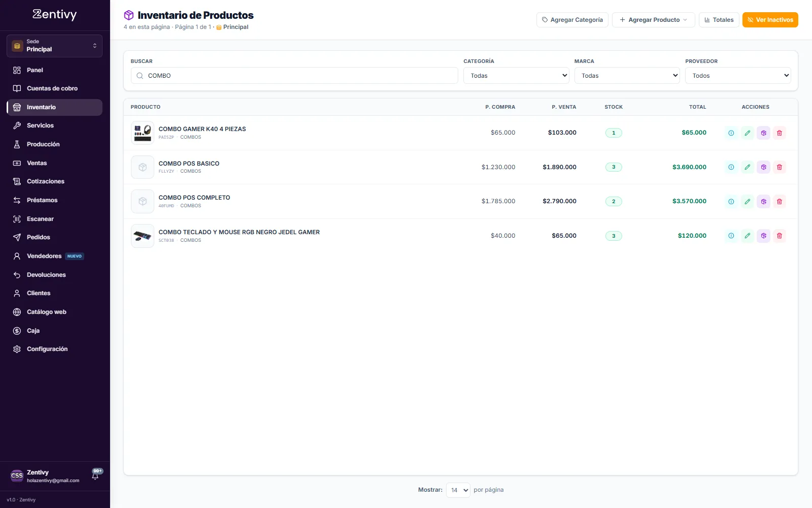
Task: Click the COMBO GAMER K40 product thumbnail
Action: (143, 133)
